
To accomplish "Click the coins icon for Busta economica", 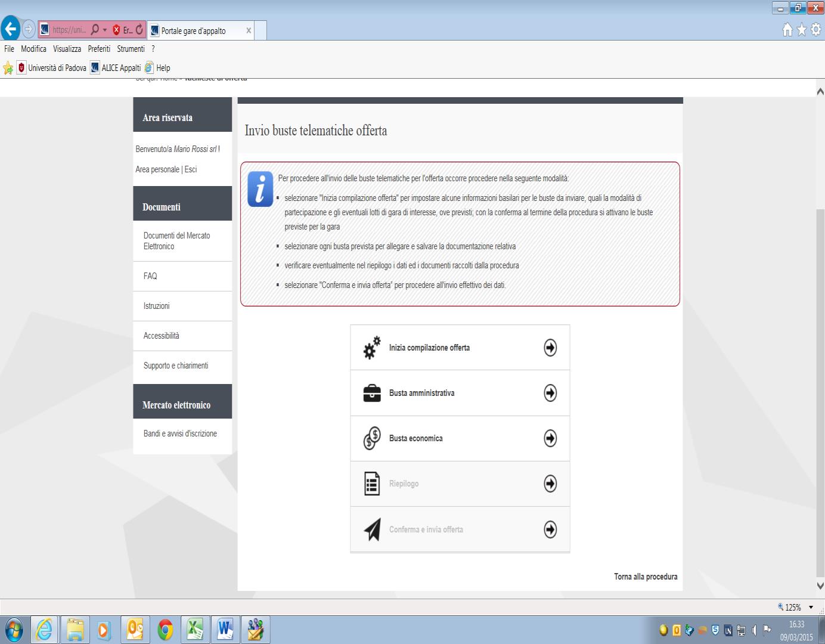I will tap(372, 438).
